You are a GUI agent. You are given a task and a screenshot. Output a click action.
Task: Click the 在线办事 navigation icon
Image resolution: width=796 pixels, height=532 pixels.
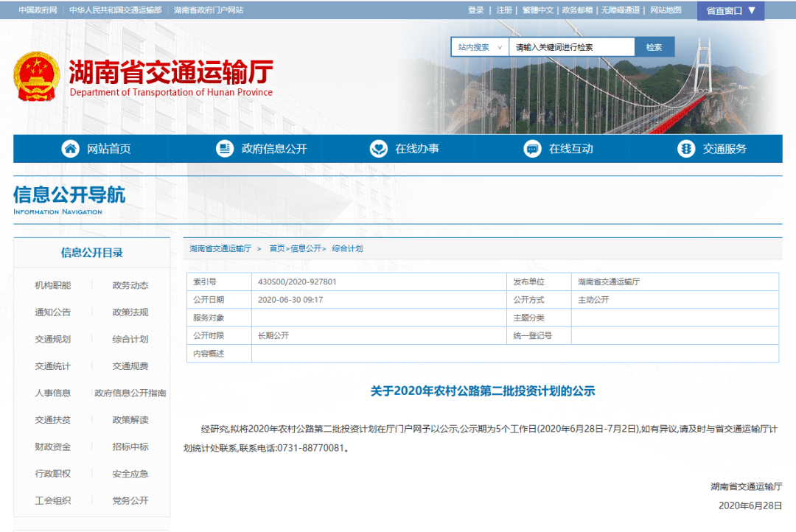click(x=379, y=148)
